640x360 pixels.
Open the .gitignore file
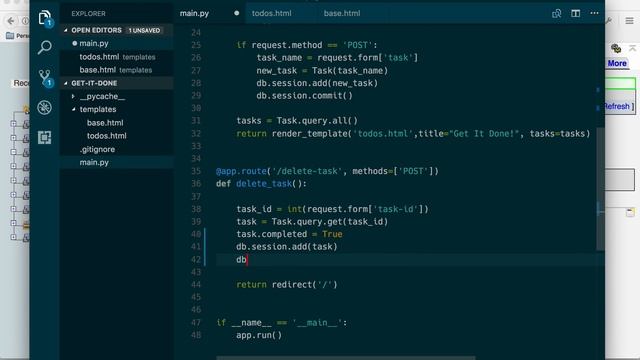(x=97, y=149)
